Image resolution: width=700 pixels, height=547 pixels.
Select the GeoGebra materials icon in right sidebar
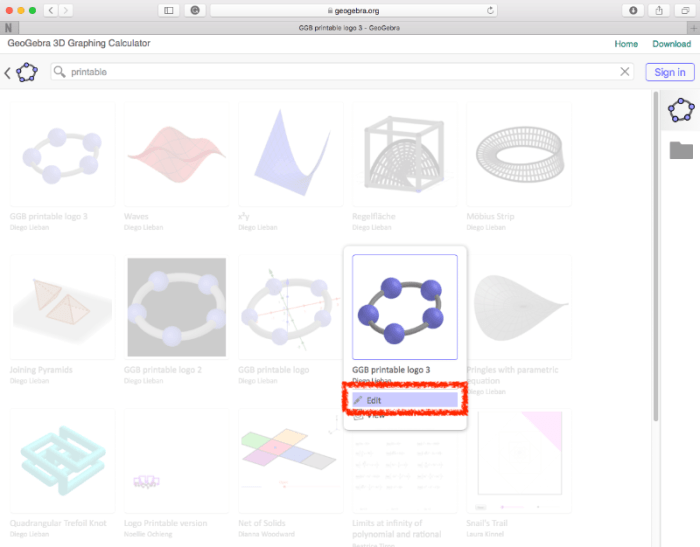tap(681, 110)
